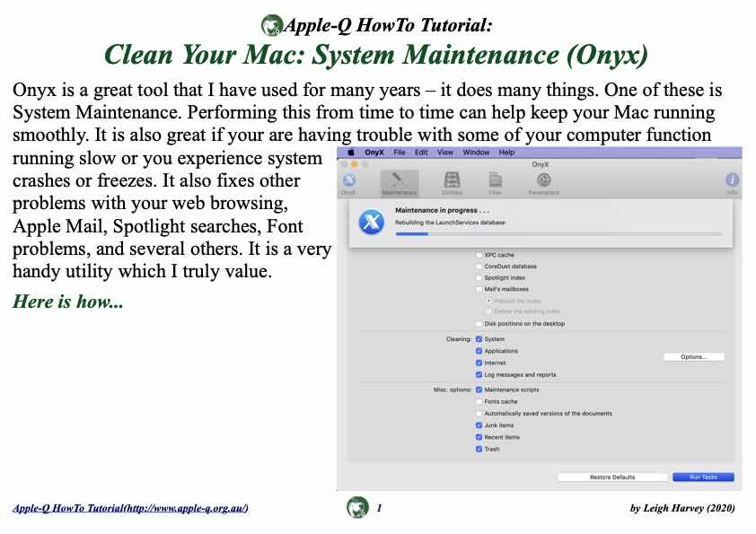Click the Info icon in the toolbar
Image resolution: width=756 pixels, height=534 pixels.
pos(732,184)
